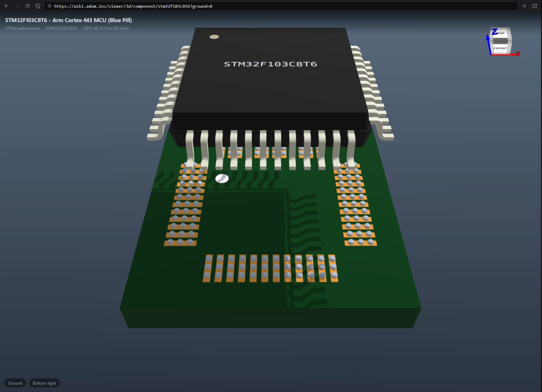
Task: Click the STMicroelectronics manufacturer label
Action: click(x=23, y=28)
